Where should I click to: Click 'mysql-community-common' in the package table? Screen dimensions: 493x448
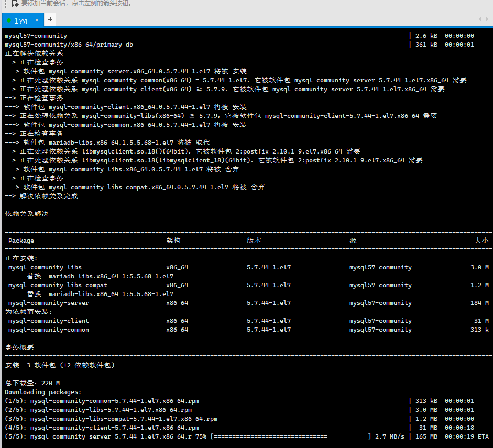(x=49, y=330)
